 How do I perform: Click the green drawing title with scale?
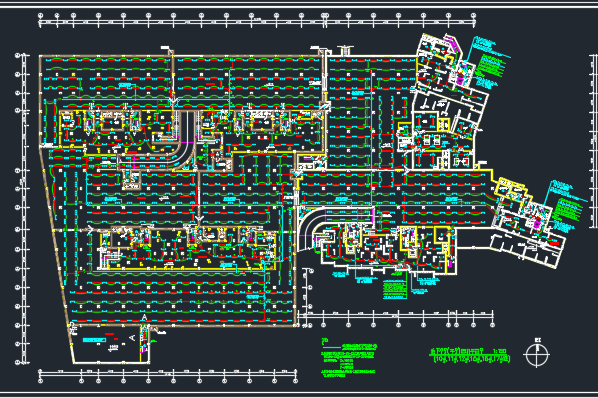point(468,351)
